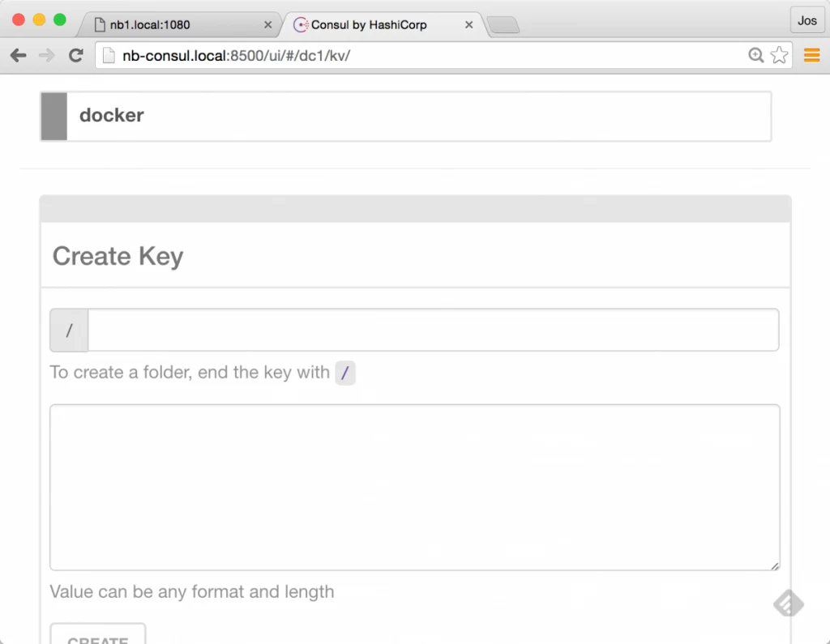Open a new browser tab
This screenshot has width=830, height=644.
[503, 25]
